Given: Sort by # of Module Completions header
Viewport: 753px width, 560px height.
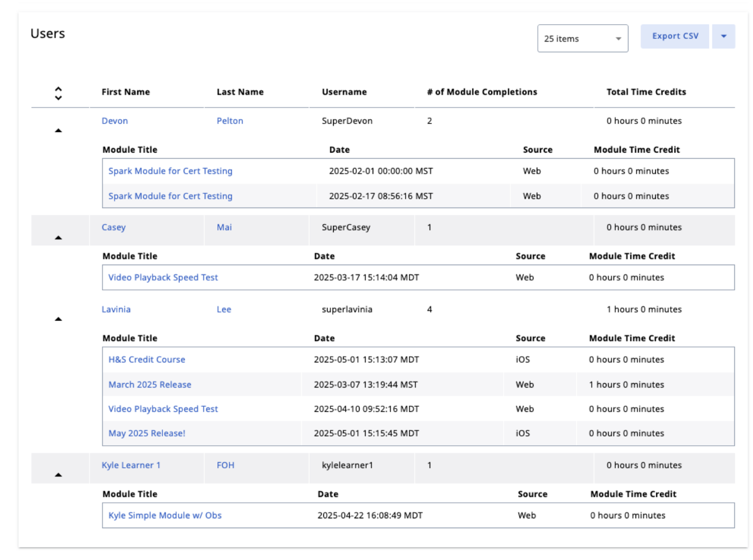Looking at the screenshot, I should [x=482, y=92].
